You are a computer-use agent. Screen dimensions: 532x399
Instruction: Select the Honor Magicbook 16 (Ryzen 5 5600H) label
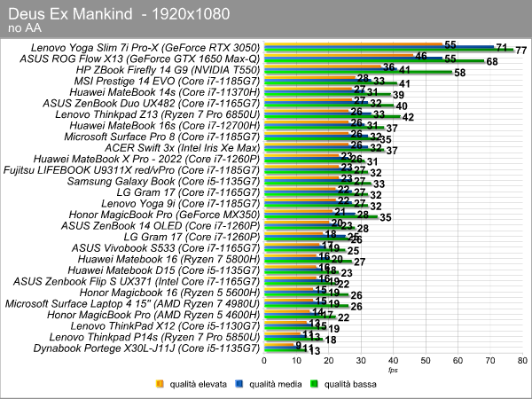pyautogui.click(x=169, y=293)
